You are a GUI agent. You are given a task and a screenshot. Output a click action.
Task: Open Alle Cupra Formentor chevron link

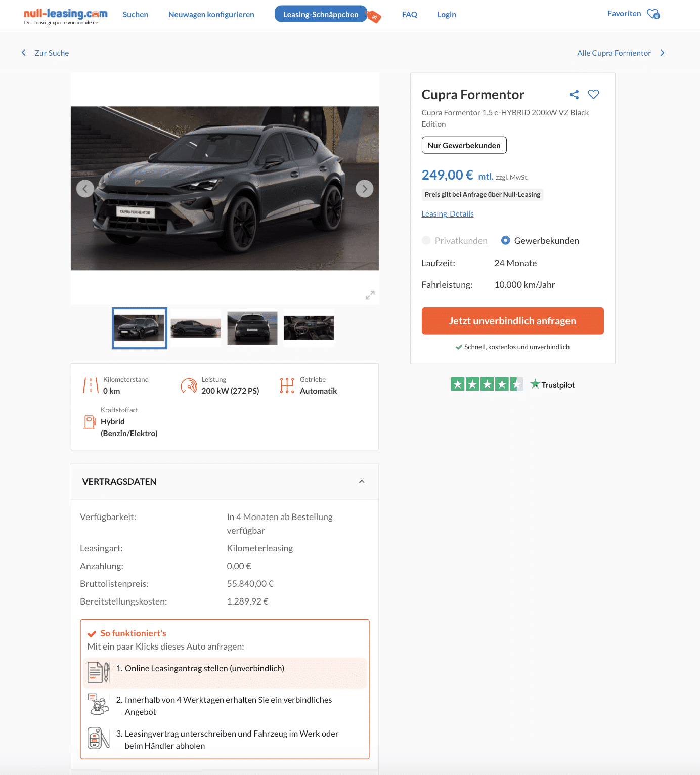[x=662, y=53]
